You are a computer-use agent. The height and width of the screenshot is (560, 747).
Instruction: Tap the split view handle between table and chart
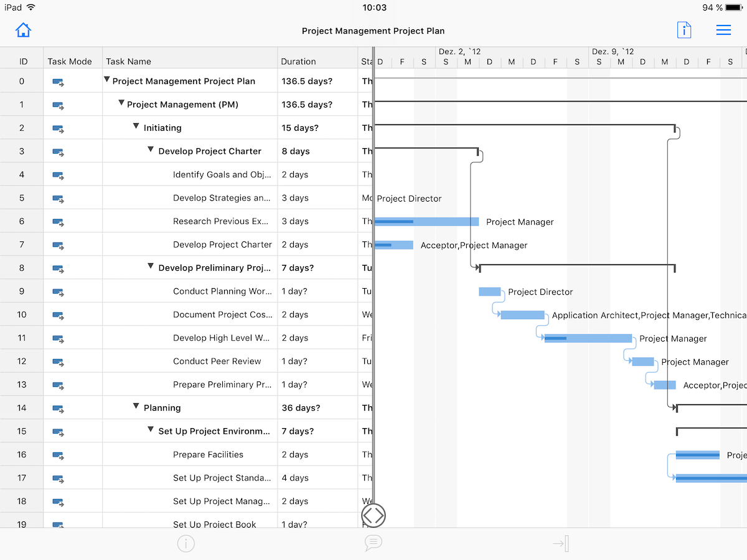click(373, 515)
